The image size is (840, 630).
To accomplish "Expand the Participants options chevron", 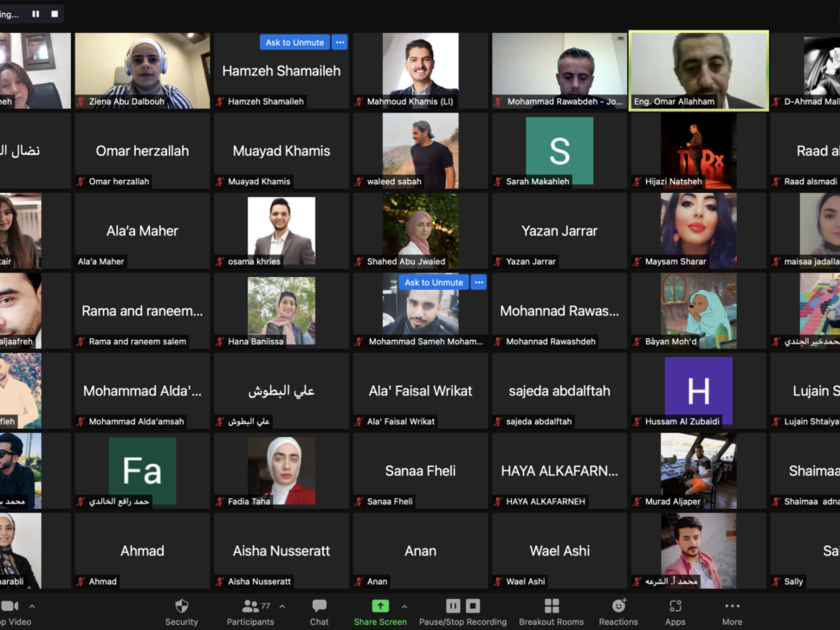I will pos(282,607).
